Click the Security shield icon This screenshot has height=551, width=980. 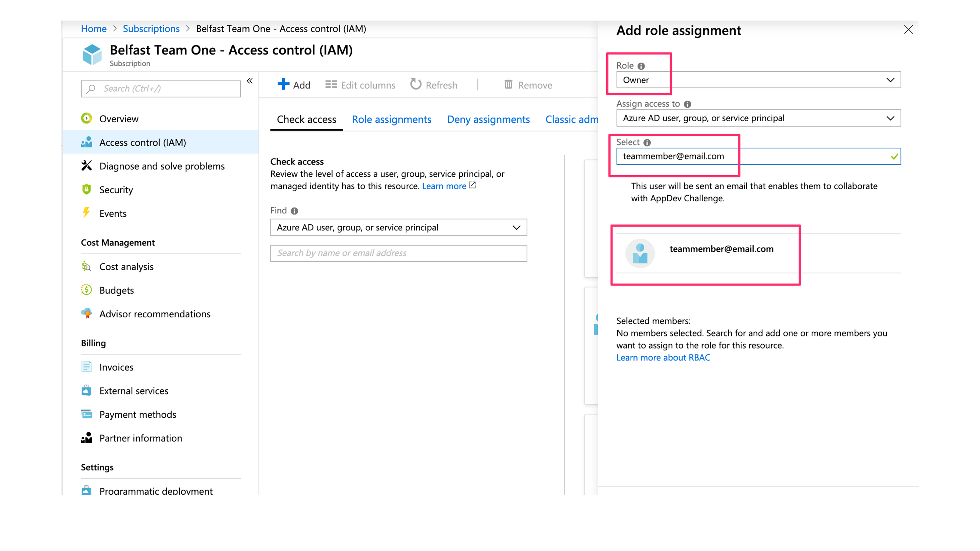86,190
